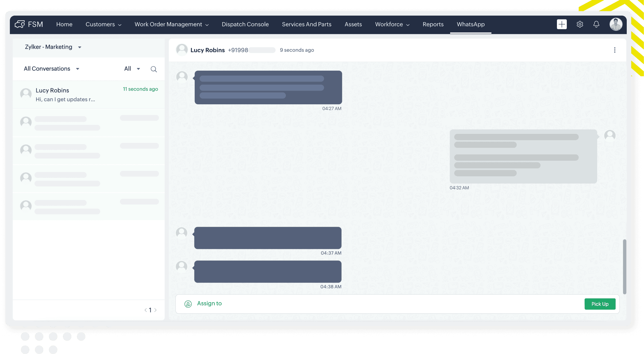Open the settings gear icon

[580, 24]
